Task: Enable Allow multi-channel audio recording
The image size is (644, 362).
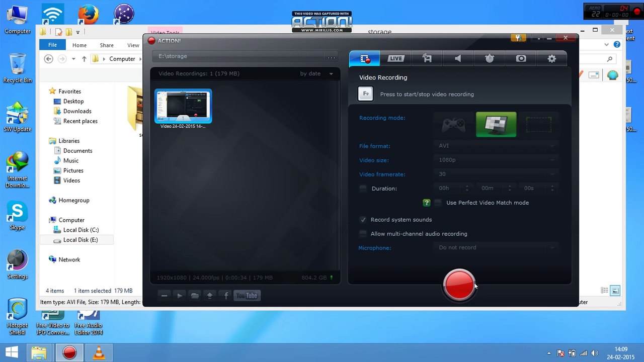Action: click(363, 234)
